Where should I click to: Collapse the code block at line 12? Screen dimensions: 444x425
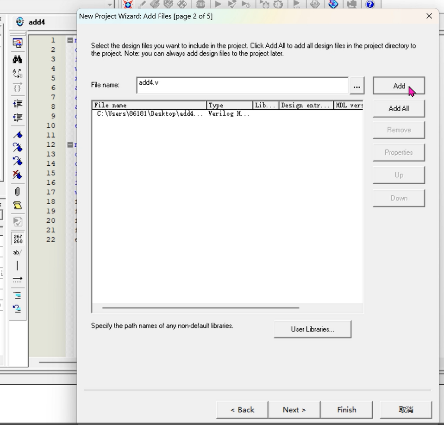tap(70, 145)
